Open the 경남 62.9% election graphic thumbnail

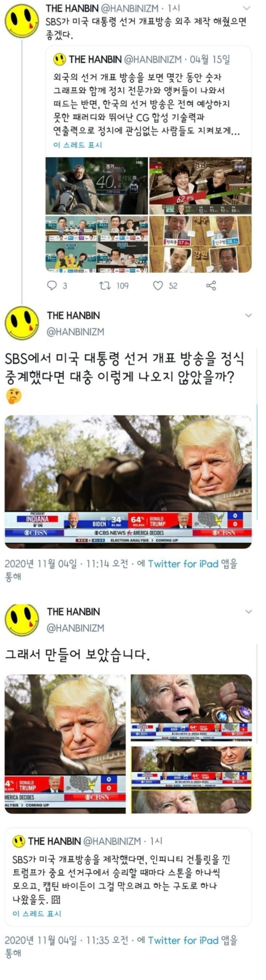201,186
